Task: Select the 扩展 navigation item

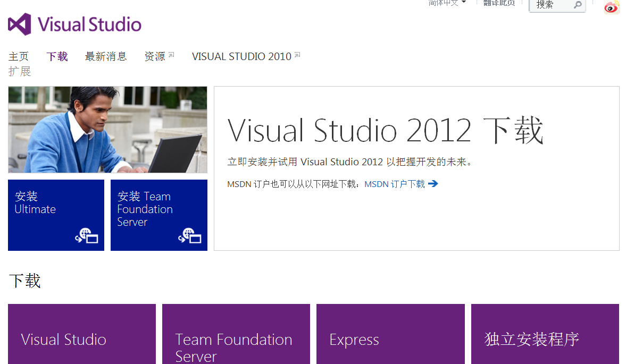Action: click(x=19, y=72)
